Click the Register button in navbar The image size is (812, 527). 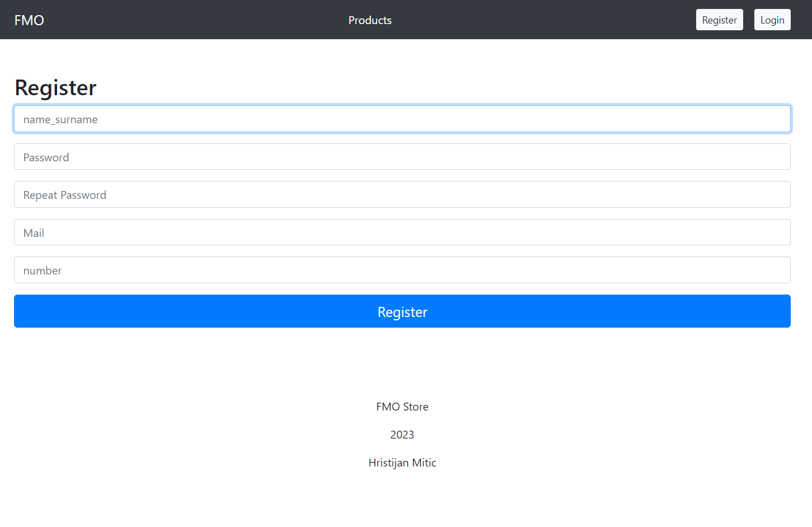[x=719, y=20]
